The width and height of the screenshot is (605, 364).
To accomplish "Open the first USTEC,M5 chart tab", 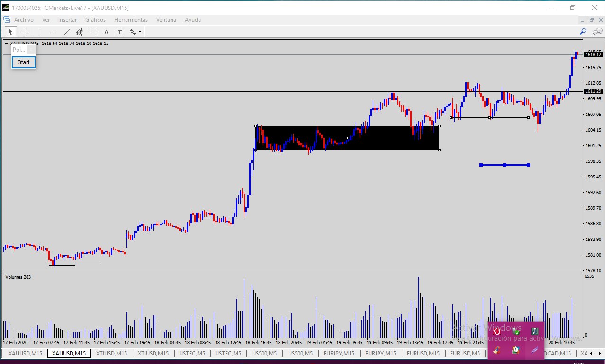I will (x=192, y=353).
